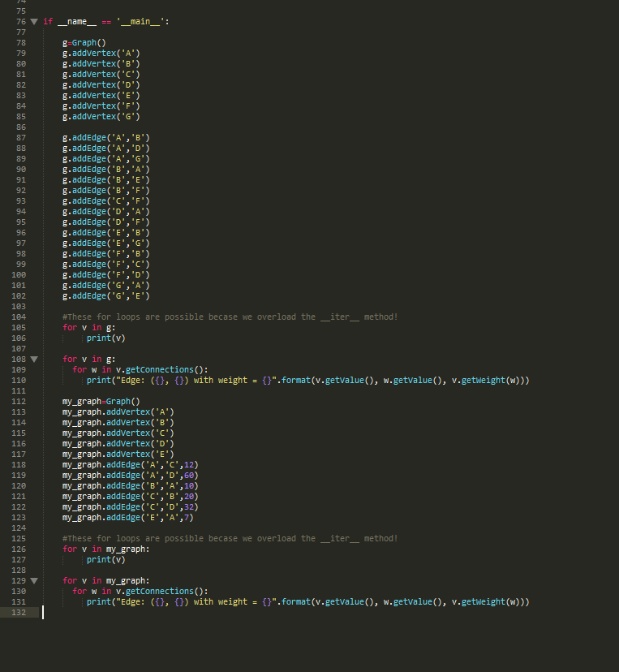The height and width of the screenshot is (672, 619).
Task: Click the #These for loops comment on line 104
Action: [230, 317]
